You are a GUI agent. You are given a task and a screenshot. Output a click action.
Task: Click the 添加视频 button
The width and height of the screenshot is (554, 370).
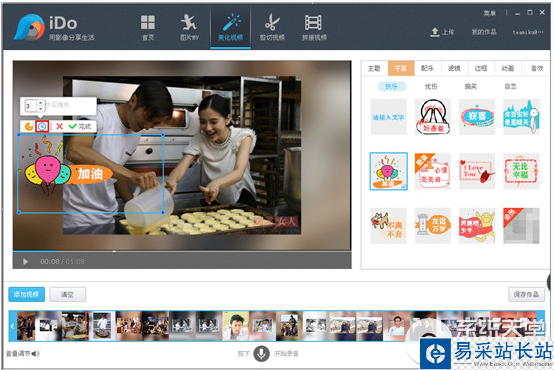coord(26,294)
